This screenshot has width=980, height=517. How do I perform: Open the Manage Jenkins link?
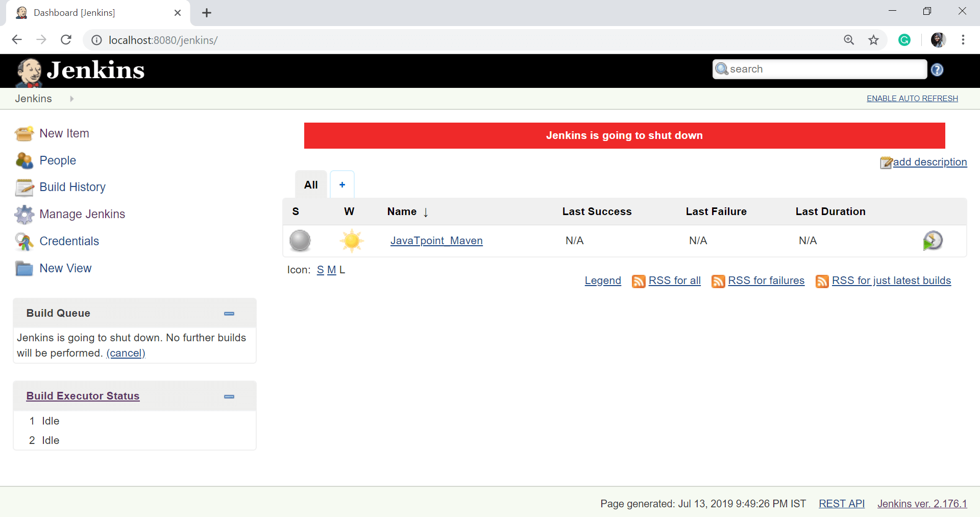(x=82, y=214)
